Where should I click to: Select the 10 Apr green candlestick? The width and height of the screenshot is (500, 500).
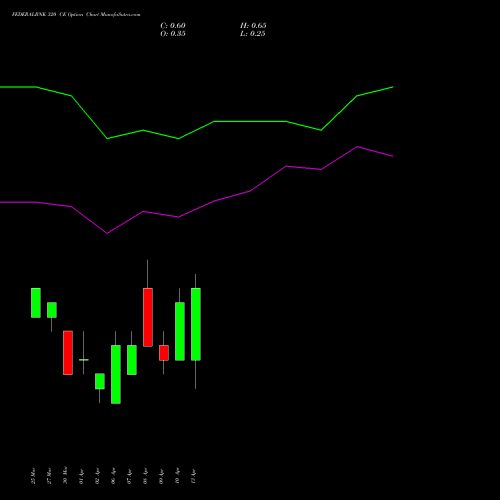(180, 331)
